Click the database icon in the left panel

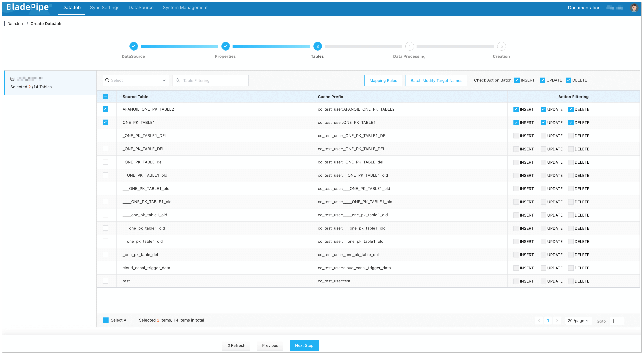click(12, 79)
